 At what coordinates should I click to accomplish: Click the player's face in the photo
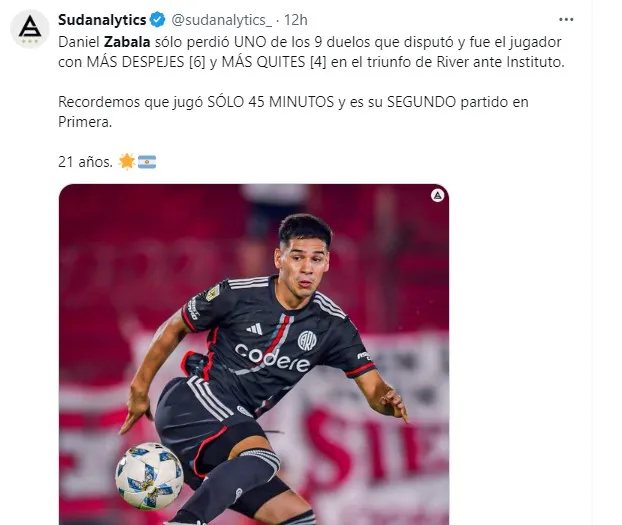click(x=302, y=268)
